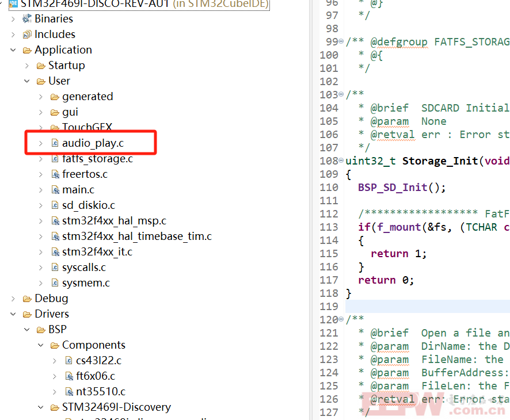This screenshot has width=510, height=420.
Task: Fold comment block at line 99
Action: [x=341, y=41]
